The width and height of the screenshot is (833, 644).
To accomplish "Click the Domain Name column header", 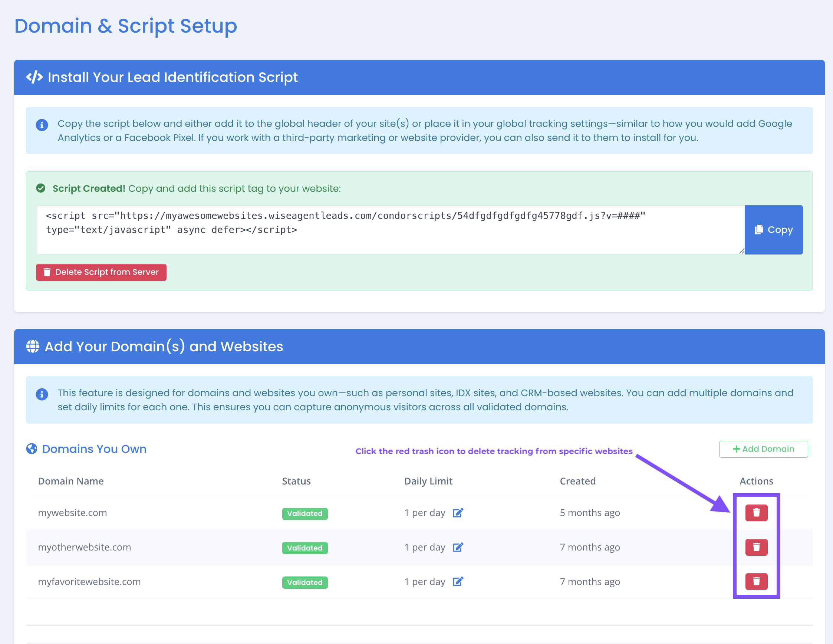I will click(70, 481).
